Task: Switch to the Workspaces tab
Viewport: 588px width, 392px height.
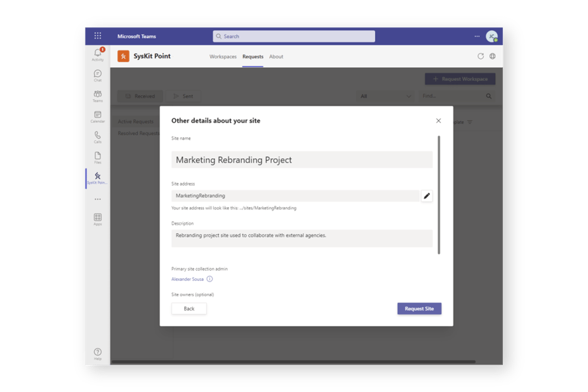Action: 223,57
